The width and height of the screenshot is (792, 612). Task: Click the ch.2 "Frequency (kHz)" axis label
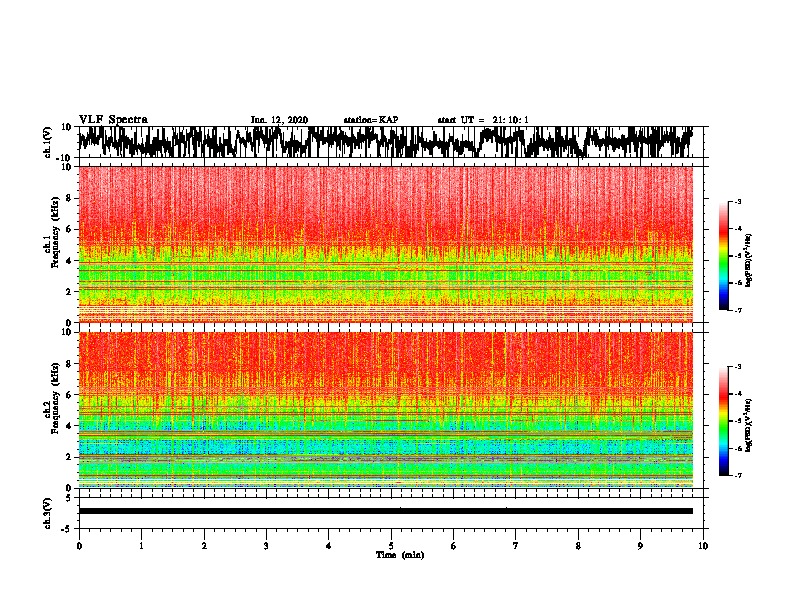pyautogui.click(x=56, y=398)
